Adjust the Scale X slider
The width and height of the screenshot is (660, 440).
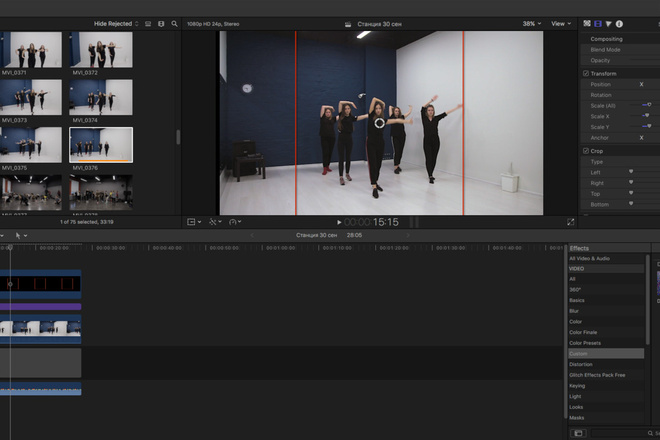pyautogui.click(x=647, y=115)
